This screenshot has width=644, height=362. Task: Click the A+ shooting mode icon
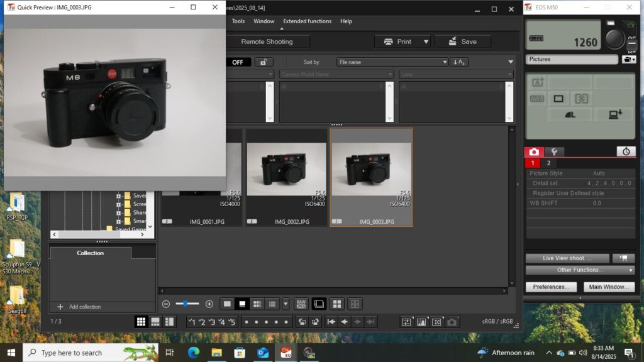pyautogui.click(x=537, y=82)
